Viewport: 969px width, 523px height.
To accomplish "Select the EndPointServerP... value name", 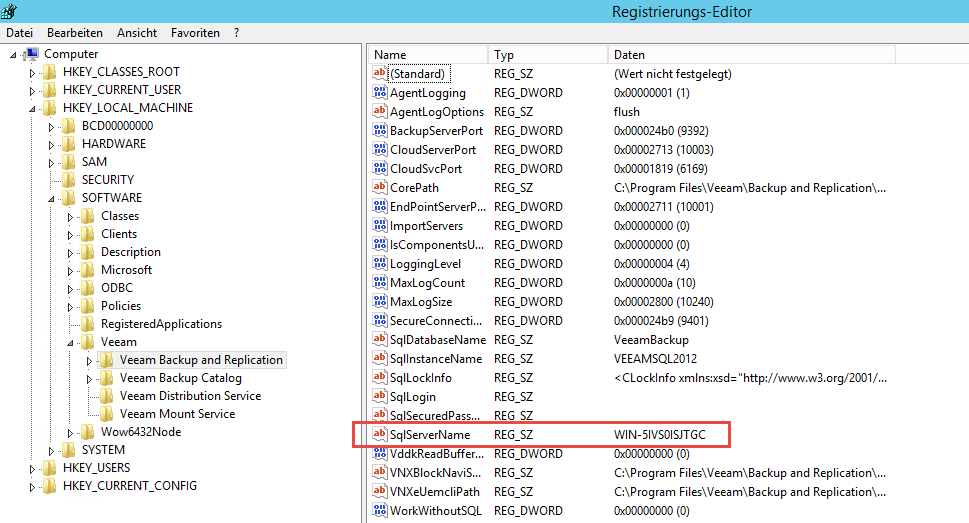I will point(438,206).
